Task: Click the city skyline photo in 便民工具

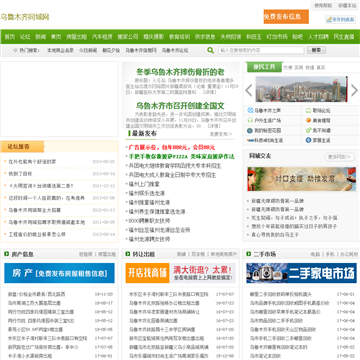Action: (301, 89)
